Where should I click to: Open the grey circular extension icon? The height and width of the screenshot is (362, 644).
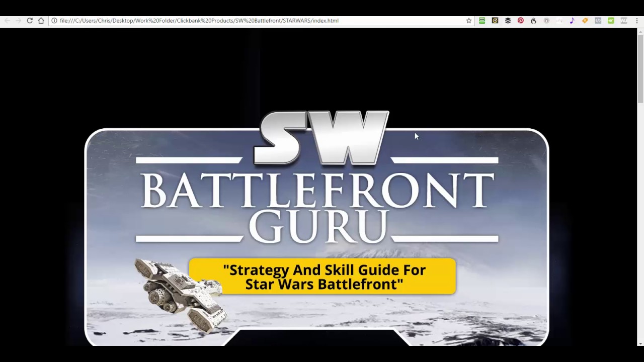(x=546, y=21)
